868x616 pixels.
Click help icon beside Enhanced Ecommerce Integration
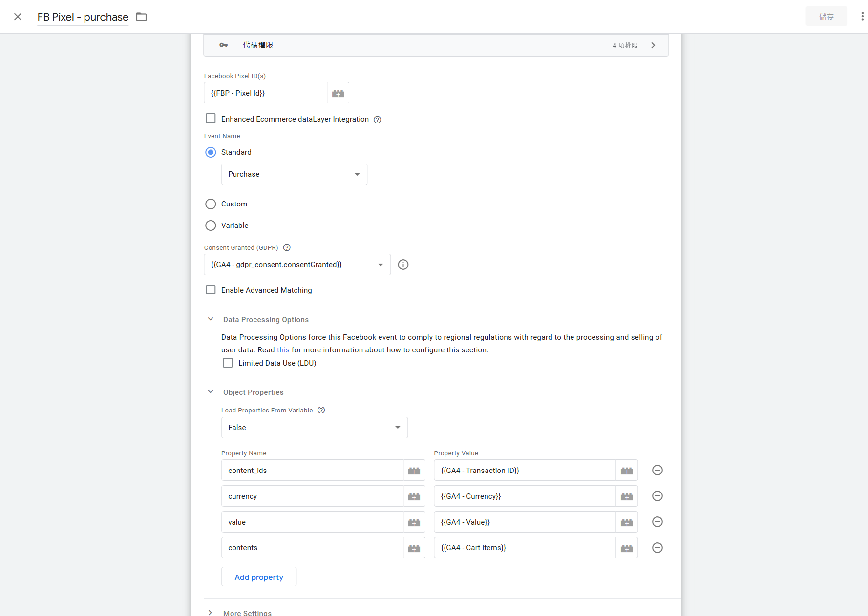(377, 120)
